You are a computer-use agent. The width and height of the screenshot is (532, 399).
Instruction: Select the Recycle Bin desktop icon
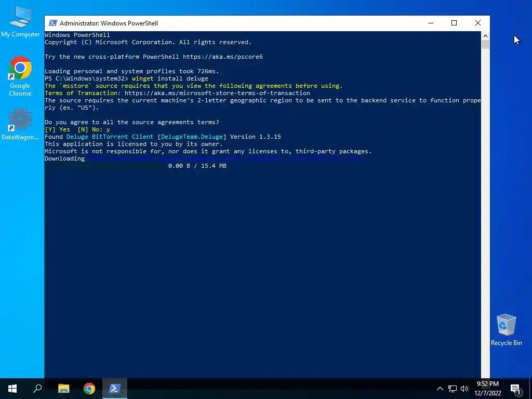pyautogui.click(x=506, y=330)
